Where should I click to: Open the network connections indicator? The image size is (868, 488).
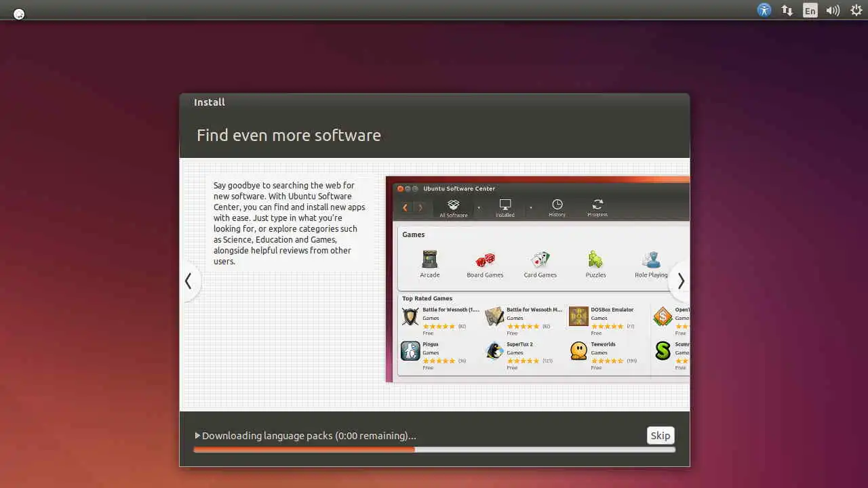[x=787, y=10]
